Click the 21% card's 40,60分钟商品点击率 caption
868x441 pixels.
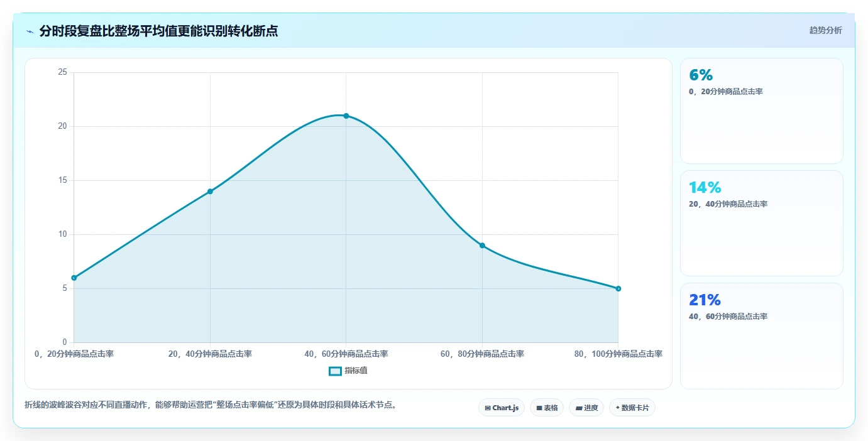coord(728,317)
